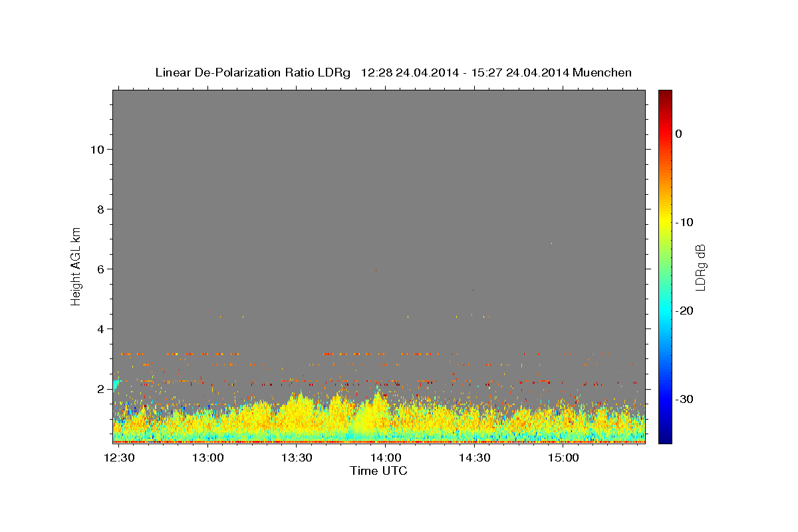Click the '15:00' time tick label

[564, 458]
